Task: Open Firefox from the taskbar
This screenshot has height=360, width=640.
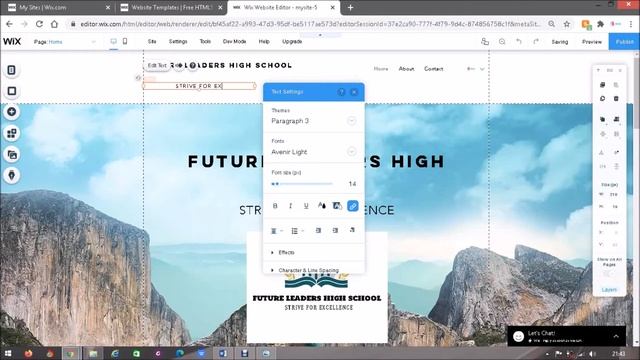Action: coord(28,353)
